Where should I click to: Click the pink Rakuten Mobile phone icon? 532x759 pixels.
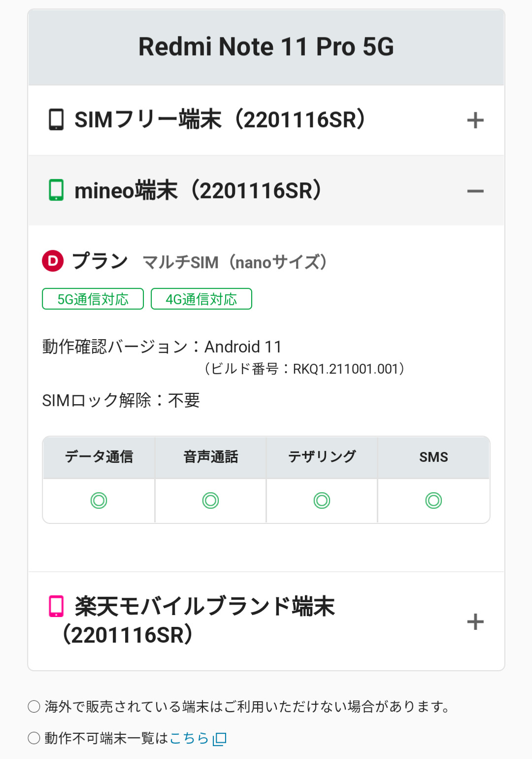point(56,606)
